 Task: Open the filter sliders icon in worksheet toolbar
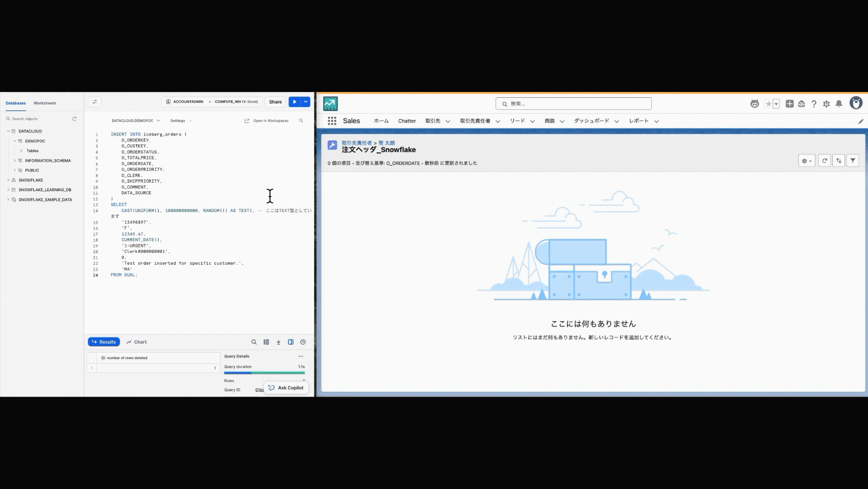click(x=95, y=102)
